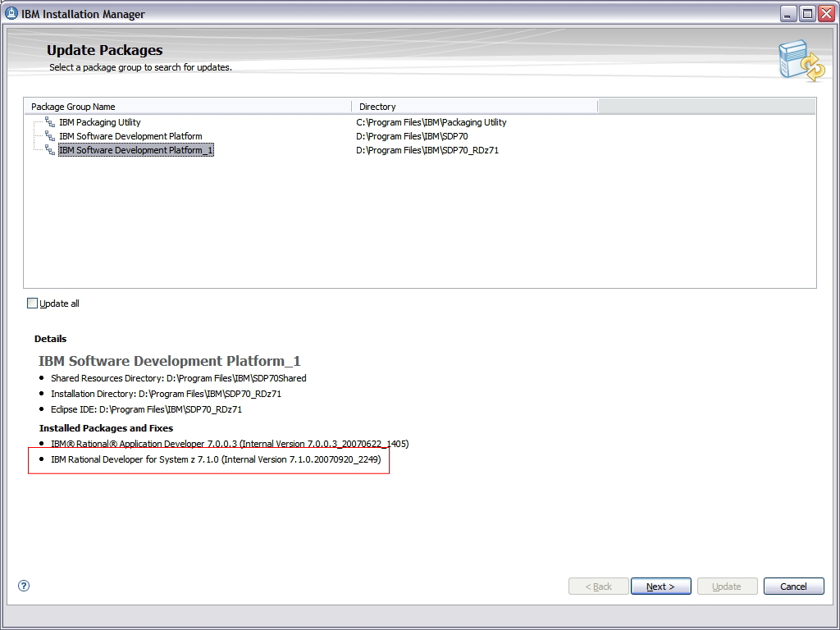Click the IBM Packaging Utility package group icon
840x630 pixels.
pyautogui.click(x=50, y=122)
